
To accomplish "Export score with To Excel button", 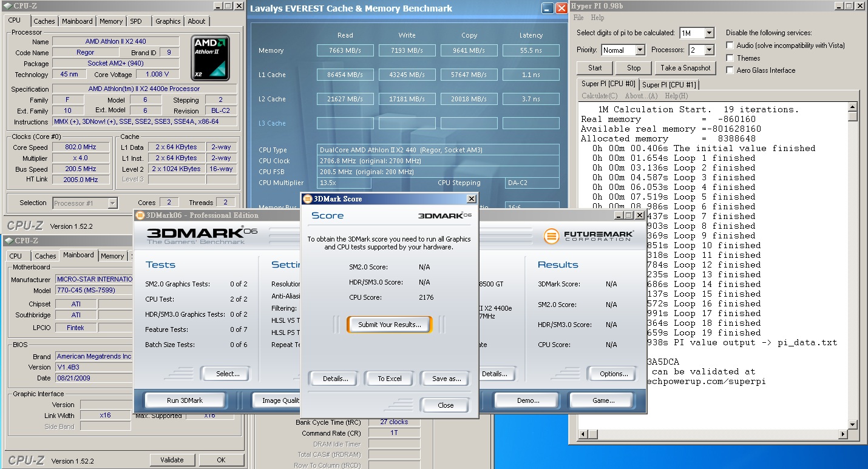I will [390, 379].
